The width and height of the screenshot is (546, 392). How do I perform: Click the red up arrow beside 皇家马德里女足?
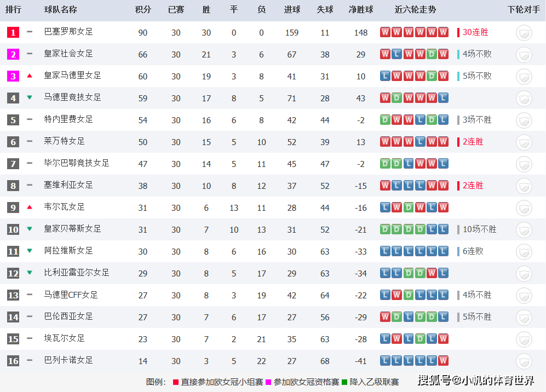[x=30, y=76]
